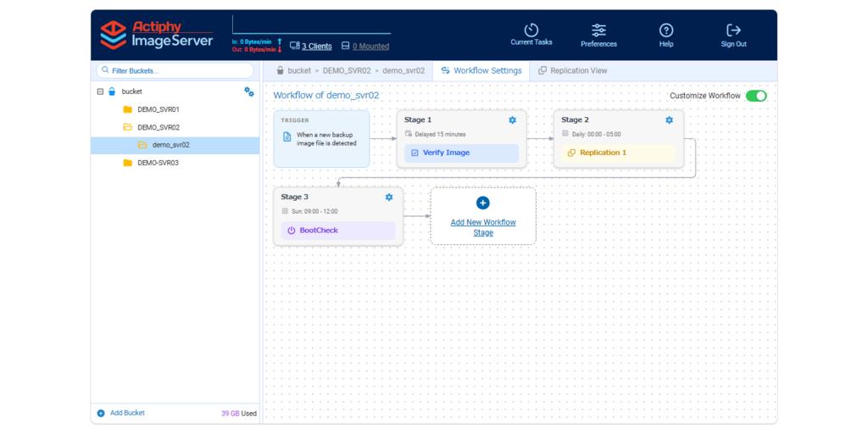
Task: Open the Preferences sliders icon
Action: click(598, 30)
